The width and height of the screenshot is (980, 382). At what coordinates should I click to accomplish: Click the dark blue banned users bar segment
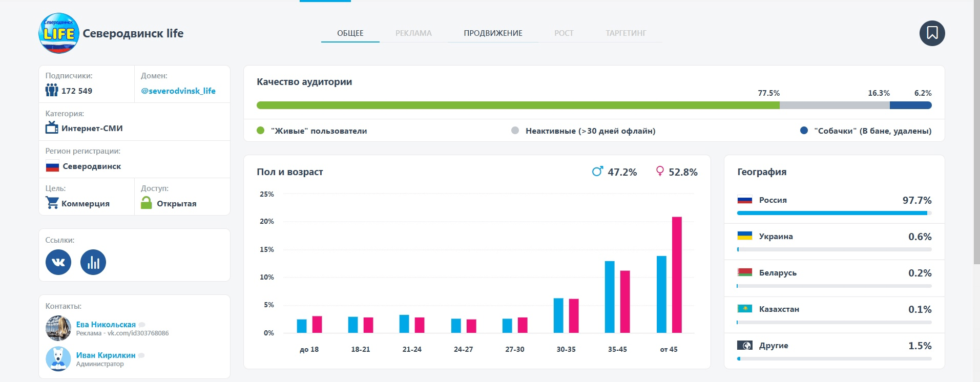coord(911,105)
